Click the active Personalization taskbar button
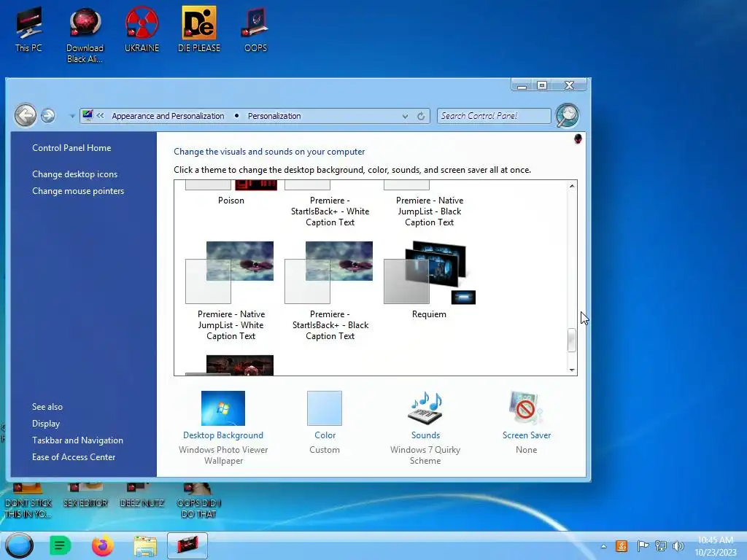The width and height of the screenshot is (747, 560). (187, 545)
